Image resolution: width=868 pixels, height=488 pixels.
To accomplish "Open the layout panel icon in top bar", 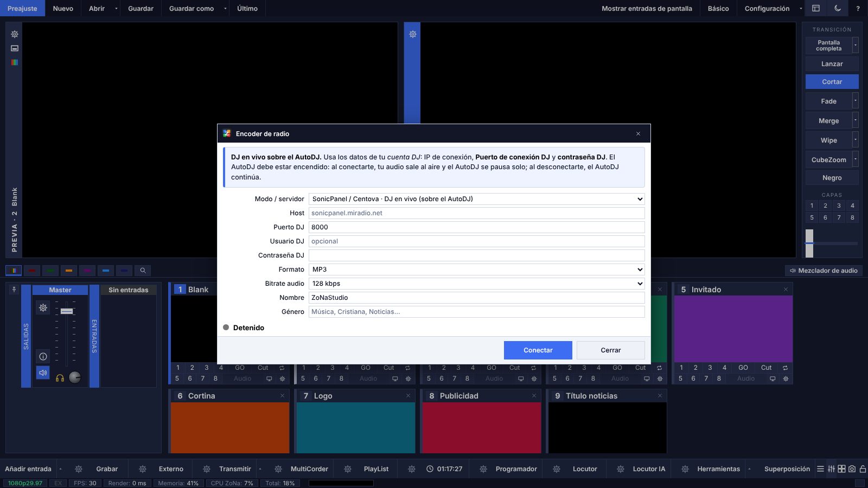I will [x=815, y=8].
